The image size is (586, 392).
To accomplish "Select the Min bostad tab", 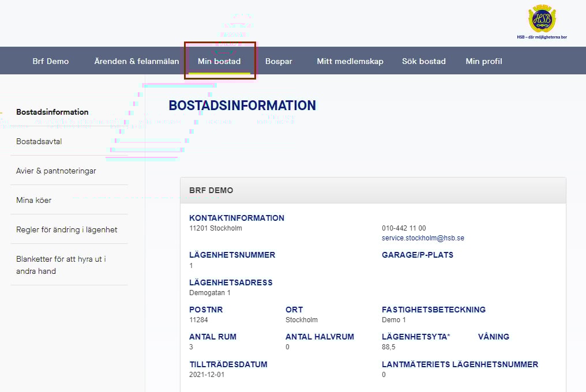I will pyautogui.click(x=219, y=61).
